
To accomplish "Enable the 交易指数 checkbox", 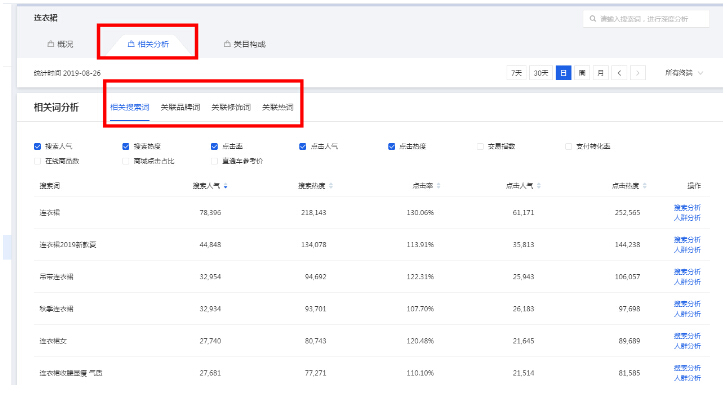I will (480, 147).
